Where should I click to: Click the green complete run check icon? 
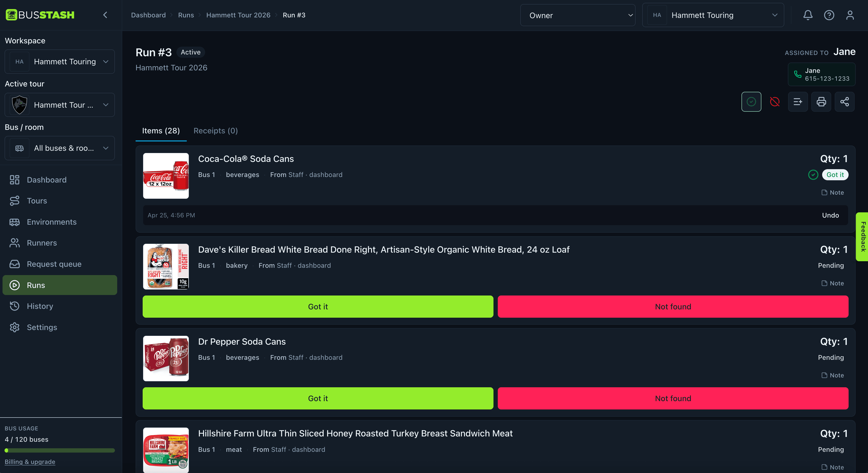[x=751, y=101]
